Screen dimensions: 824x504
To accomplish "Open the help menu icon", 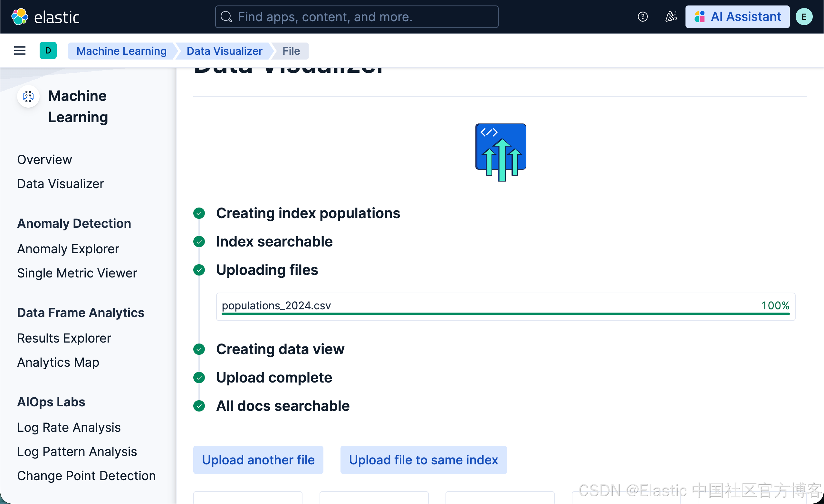I will [x=642, y=17].
